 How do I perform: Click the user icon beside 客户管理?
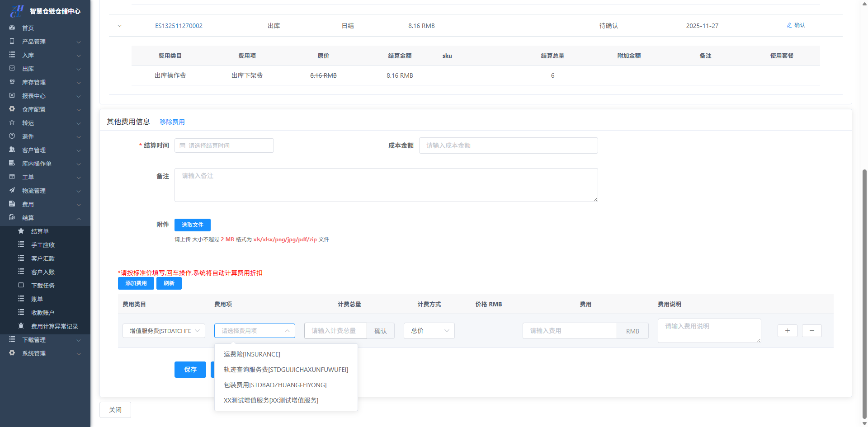click(x=12, y=150)
